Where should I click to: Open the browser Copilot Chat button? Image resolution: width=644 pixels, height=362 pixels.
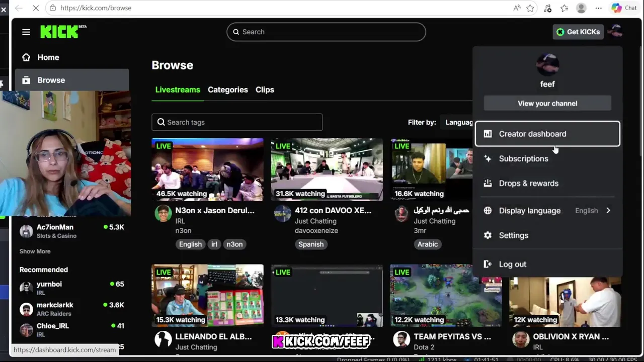tap(624, 8)
